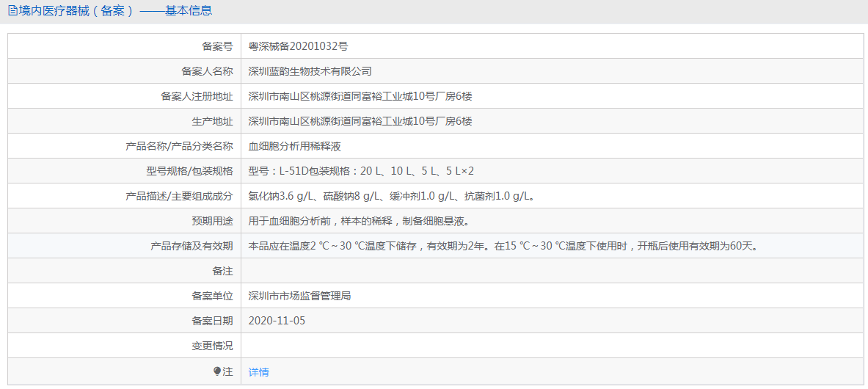The height and width of the screenshot is (389, 868).
Task: Select the value 深圳市市场监督管理局
Action: point(299,296)
